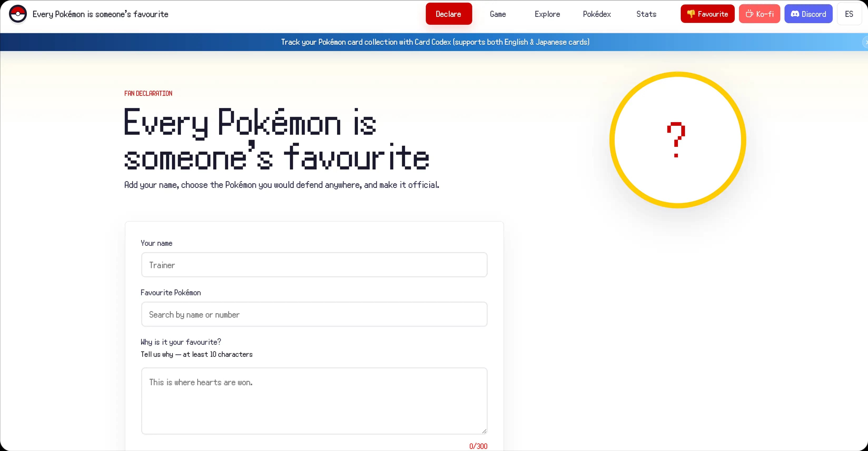Open the Ko-fi donation button

click(759, 14)
